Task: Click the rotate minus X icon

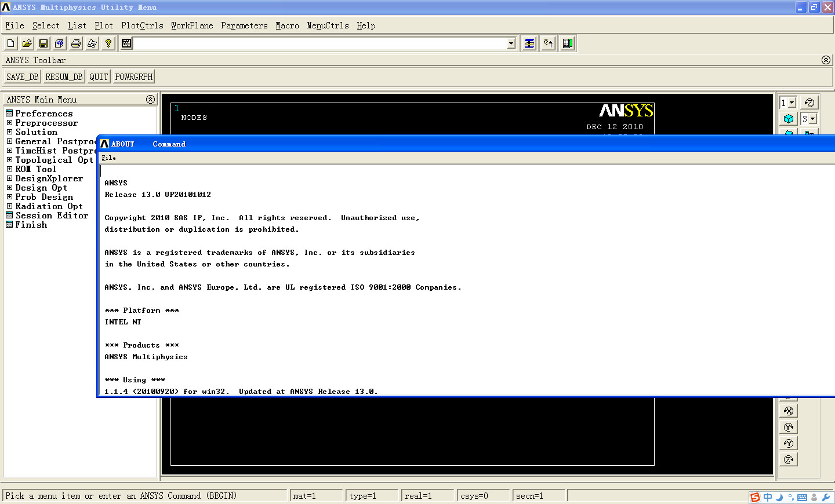Action: 789,411
